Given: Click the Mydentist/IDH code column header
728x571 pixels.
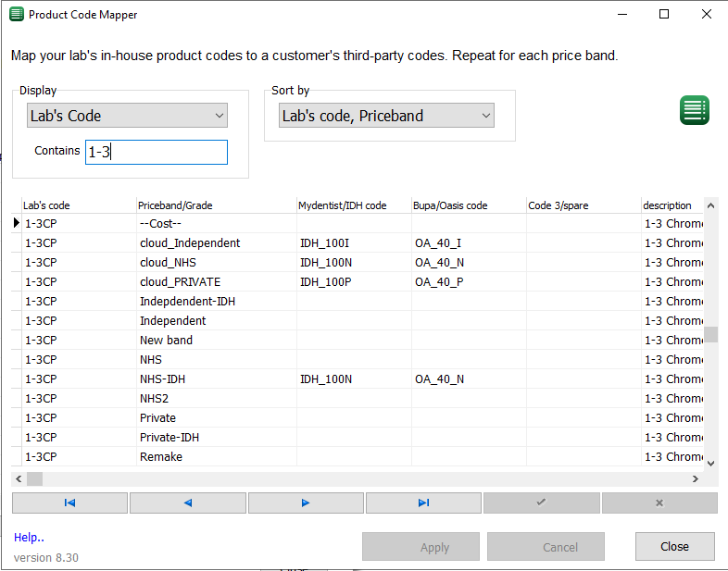Looking at the screenshot, I should 343,205.
